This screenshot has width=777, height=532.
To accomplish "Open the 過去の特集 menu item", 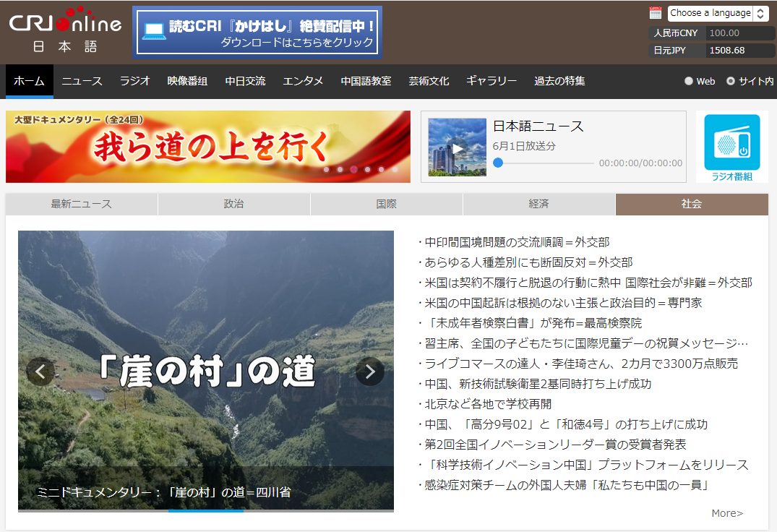I will (x=559, y=81).
